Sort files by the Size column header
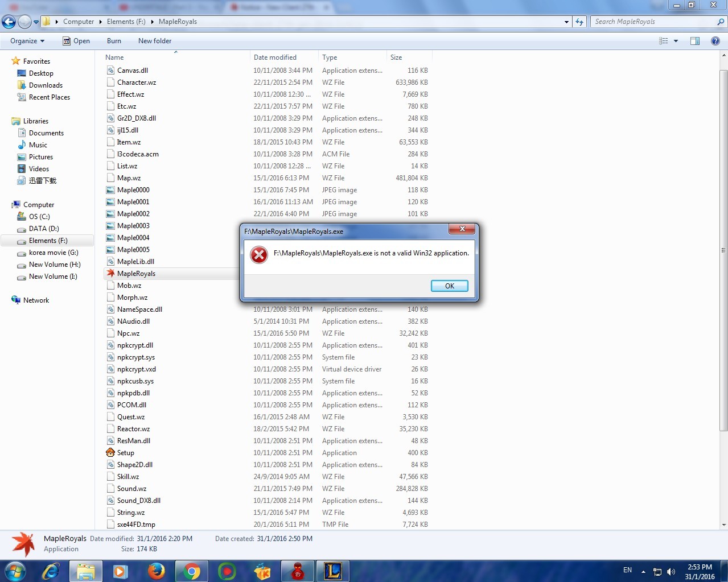 396,57
